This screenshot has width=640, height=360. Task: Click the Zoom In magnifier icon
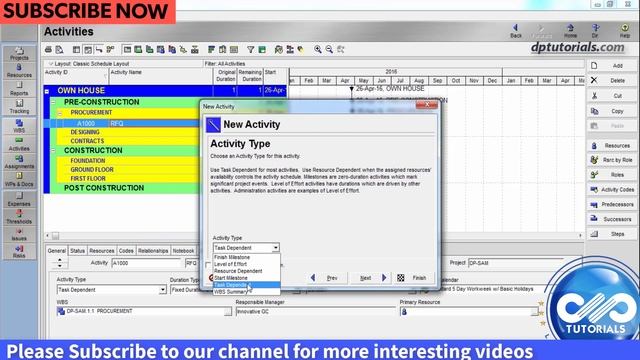(x=318, y=50)
